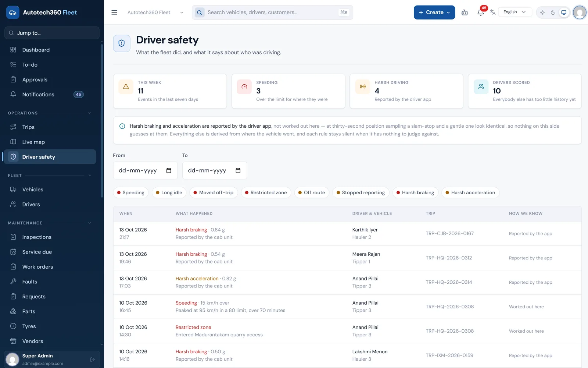
Task: Click the Speeding gauge card icon
Action: pos(244,87)
